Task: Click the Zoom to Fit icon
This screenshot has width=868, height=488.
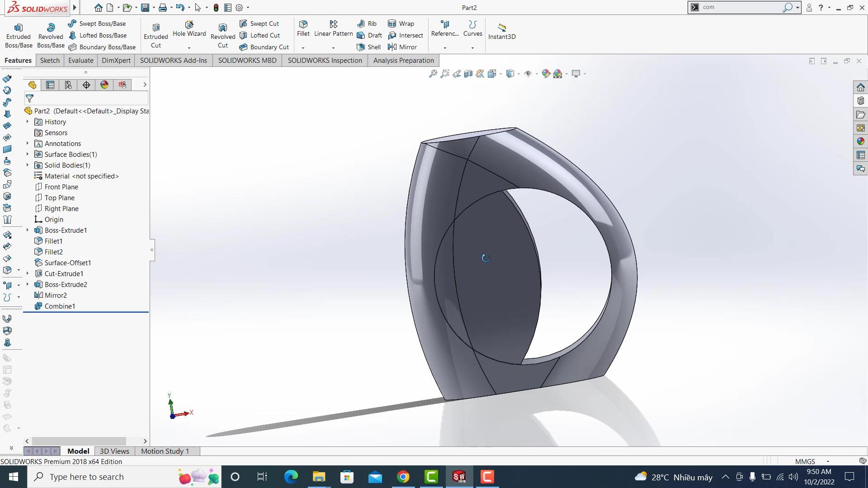Action: point(433,74)
